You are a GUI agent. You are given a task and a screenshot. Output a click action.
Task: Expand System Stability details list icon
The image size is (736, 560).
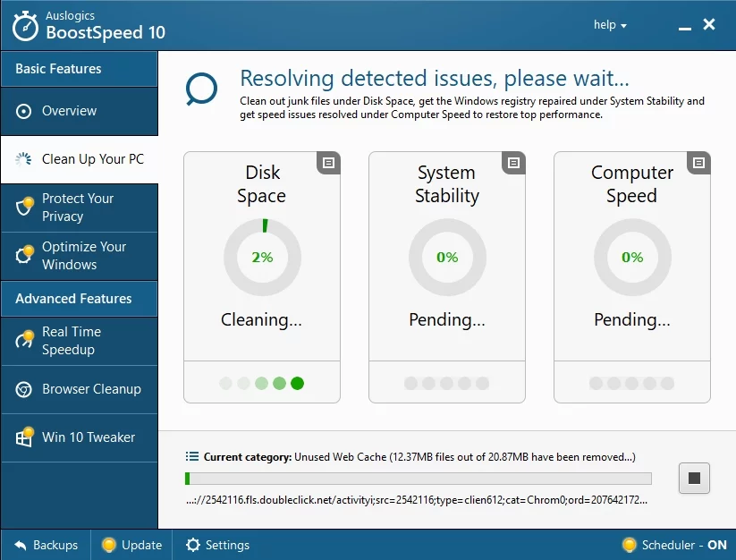point(513,162)
